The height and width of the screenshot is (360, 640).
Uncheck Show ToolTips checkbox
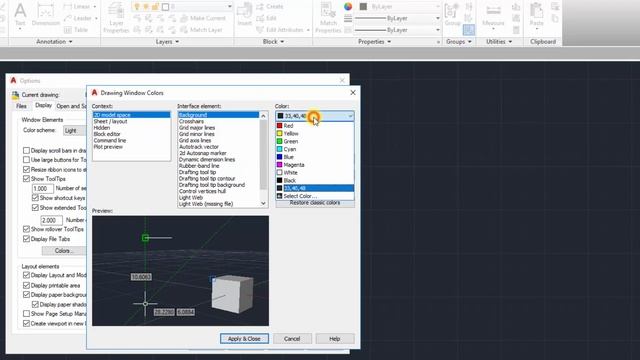pos(27,179)
